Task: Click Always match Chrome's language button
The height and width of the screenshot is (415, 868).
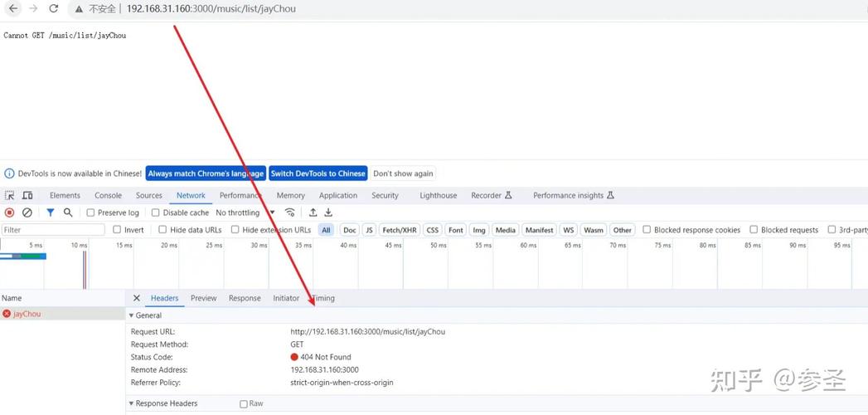Action: (x=206, y=173)
